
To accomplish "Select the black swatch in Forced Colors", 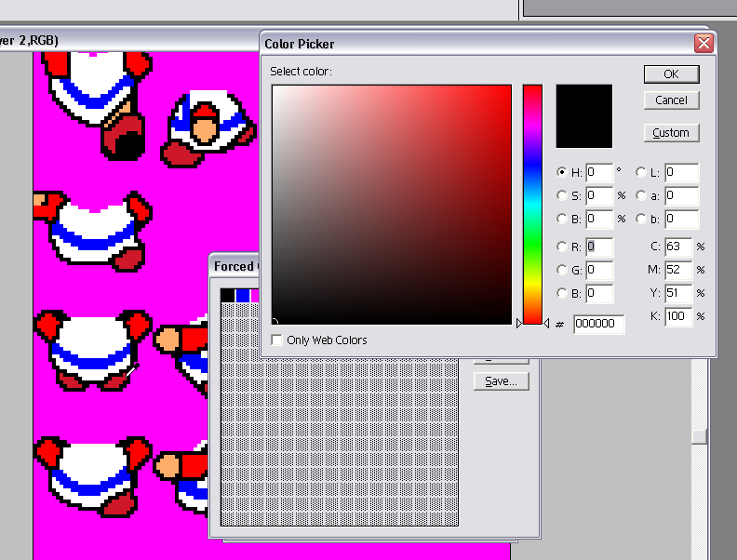I will click(227, 296).
